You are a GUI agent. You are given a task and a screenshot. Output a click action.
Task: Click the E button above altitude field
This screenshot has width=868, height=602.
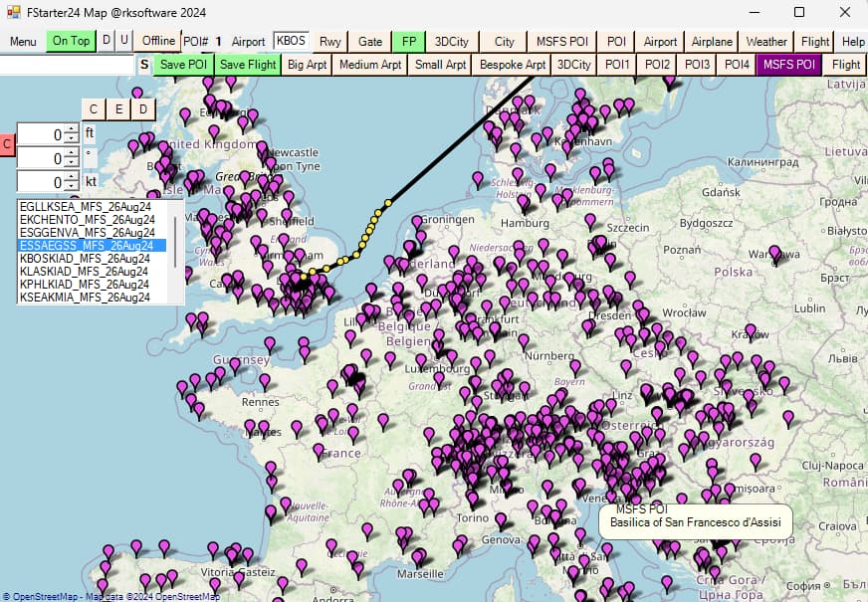tap(118, 108)
